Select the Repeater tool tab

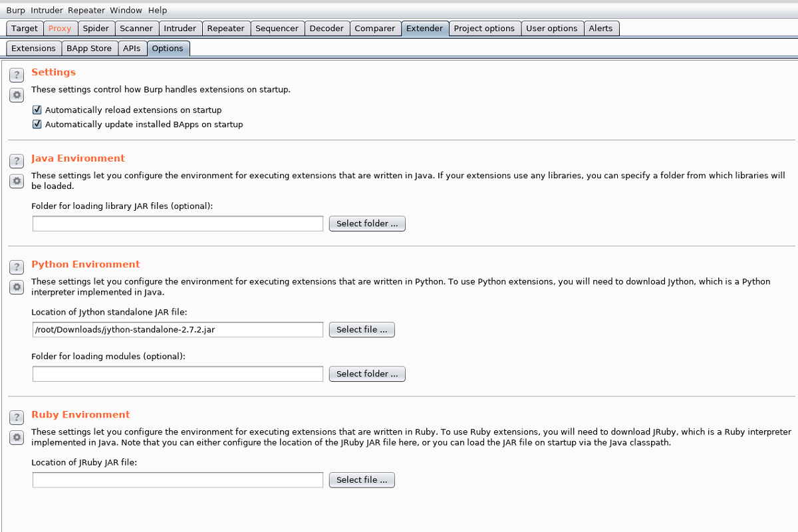click(x=226, y=29)
